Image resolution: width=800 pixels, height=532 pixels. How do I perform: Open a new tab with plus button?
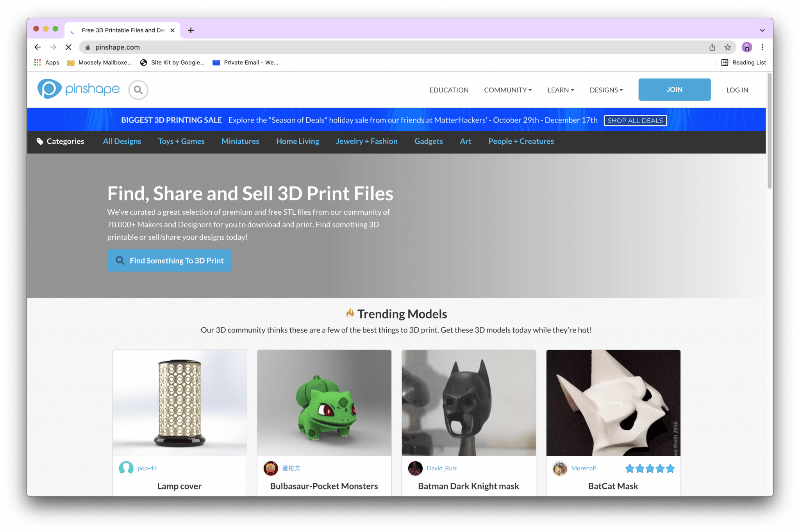click(x=191, y=30)
